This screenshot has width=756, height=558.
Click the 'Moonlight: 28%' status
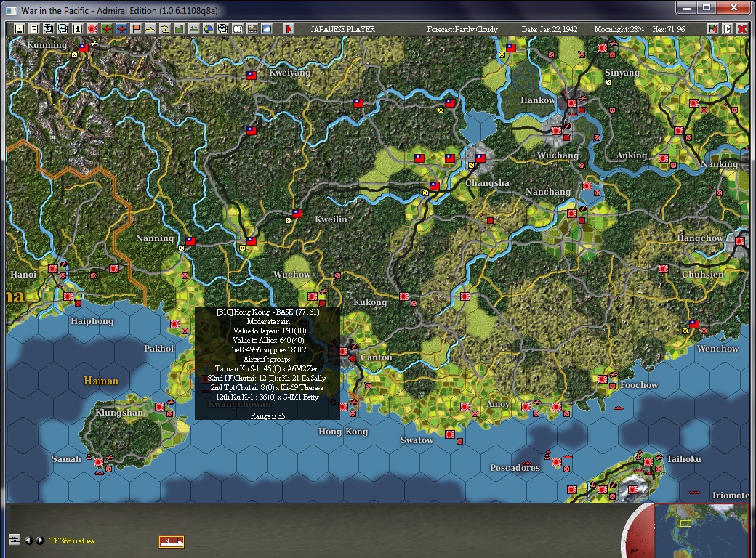(619, 29)
